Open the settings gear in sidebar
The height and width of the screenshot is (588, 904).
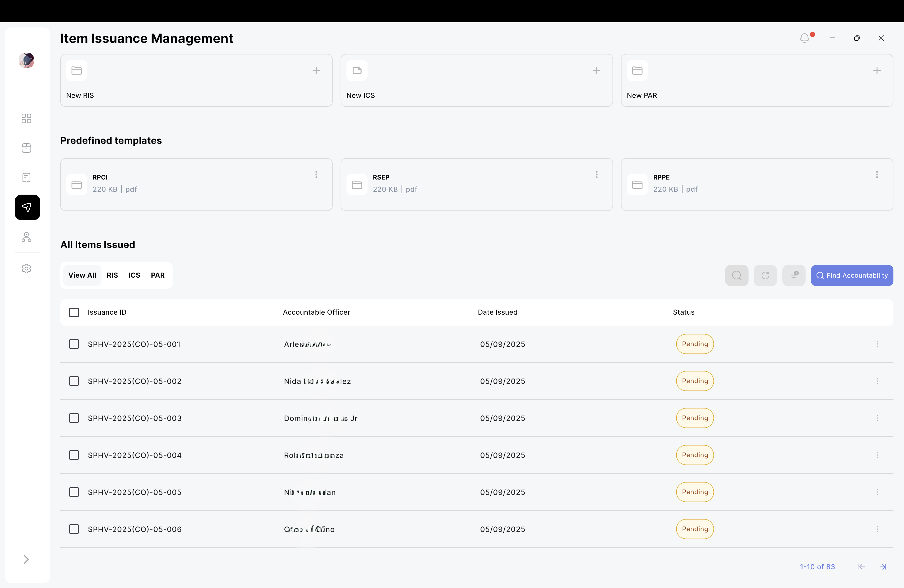[27, 269]
